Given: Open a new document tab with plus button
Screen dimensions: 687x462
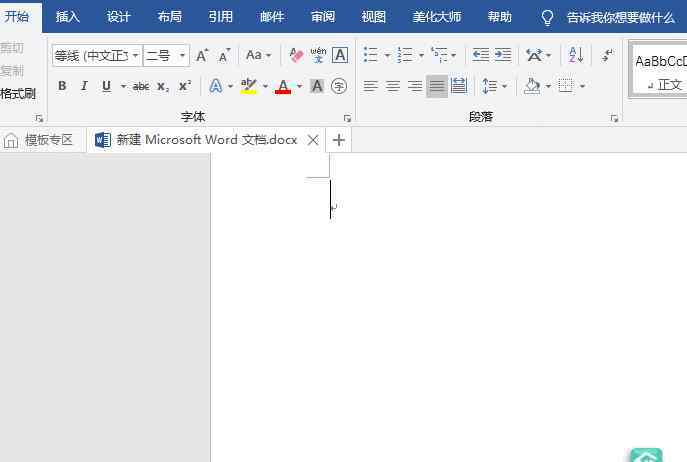Looking at the screenshot, I should [x=339, y=140].
